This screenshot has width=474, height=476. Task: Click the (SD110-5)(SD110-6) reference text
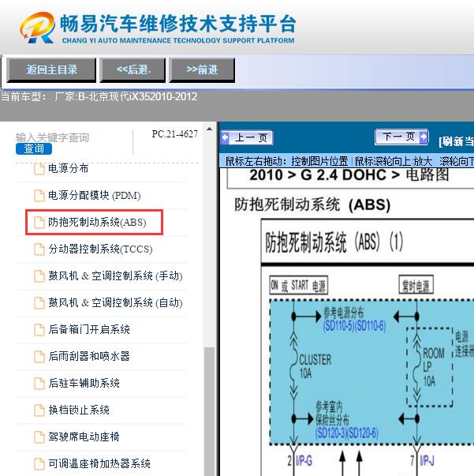[354, 326]
